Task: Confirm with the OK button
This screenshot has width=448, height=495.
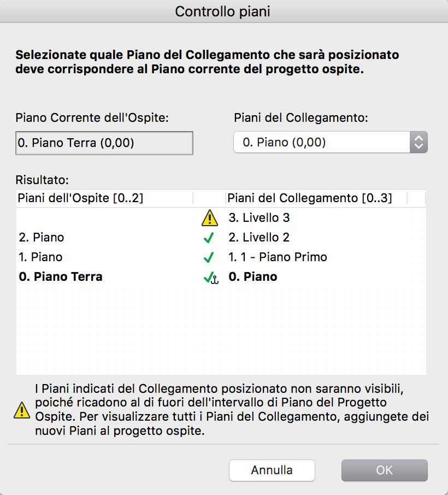Action: (384, 470)
